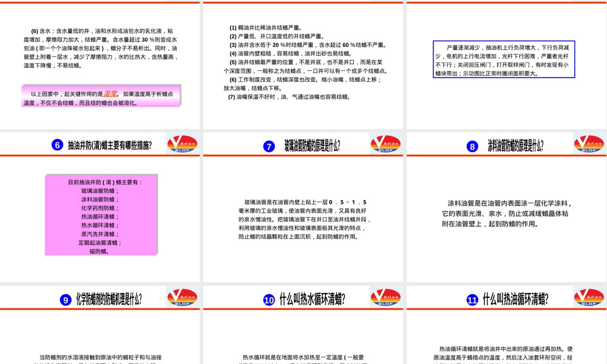Screen dimensions: 607x364
Task: Click the SLOF logo on slide 11
Action: coord(589,297)
